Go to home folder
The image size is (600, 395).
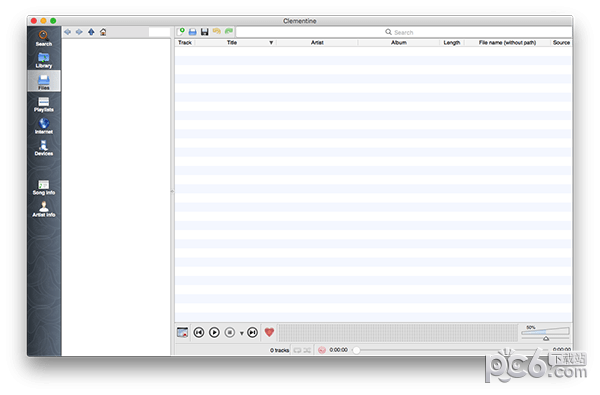click(x=103, y=32)
